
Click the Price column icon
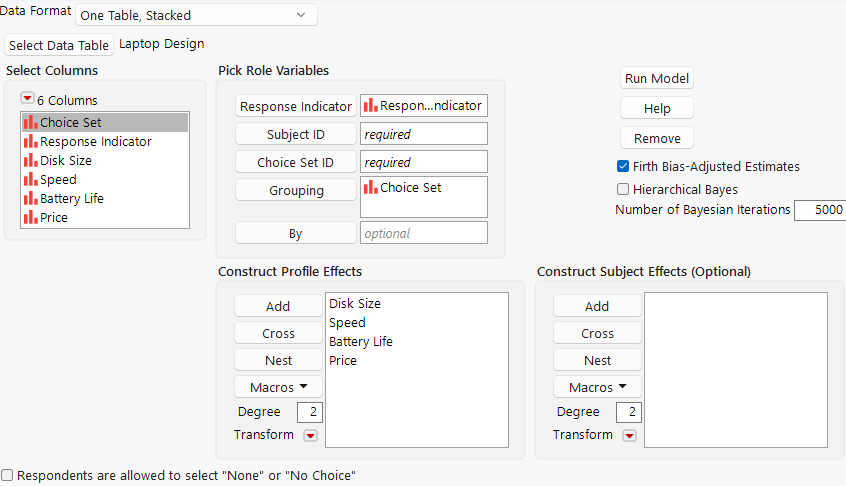coord(30,217)
